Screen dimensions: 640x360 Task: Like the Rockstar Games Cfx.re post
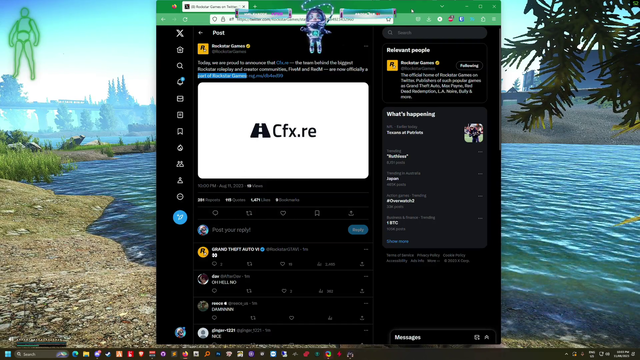click(x=283, y=213)
